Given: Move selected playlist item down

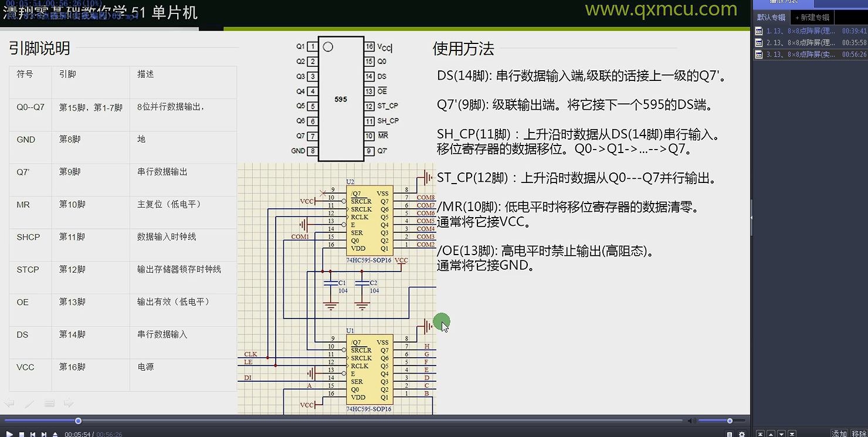Looking at the screenshot, I should coord(781,434).
